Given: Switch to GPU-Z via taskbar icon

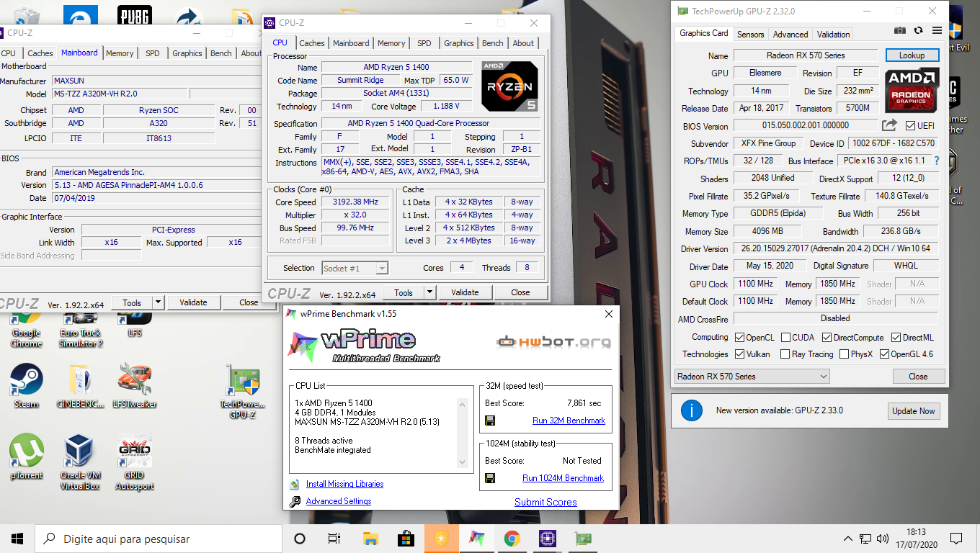Looking at the screenshot, I should [582, 539].
